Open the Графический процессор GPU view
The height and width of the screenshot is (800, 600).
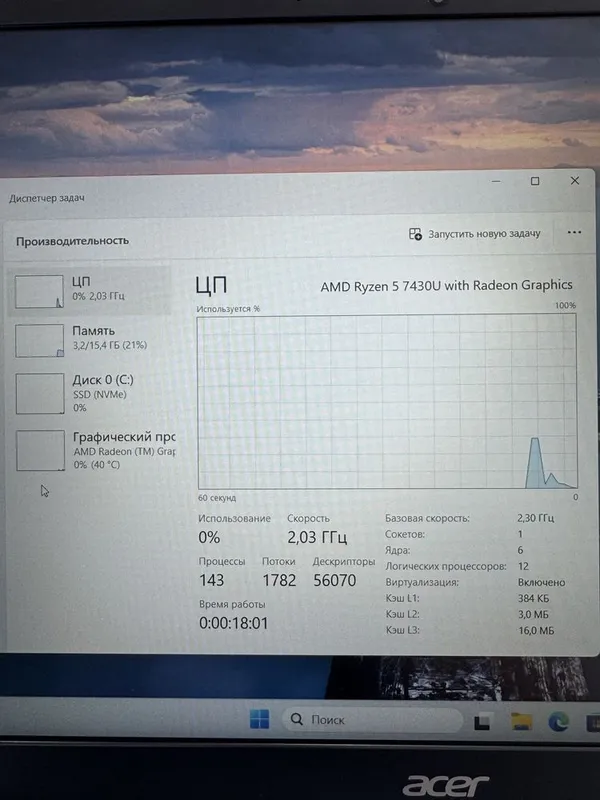tap(90, 450)
